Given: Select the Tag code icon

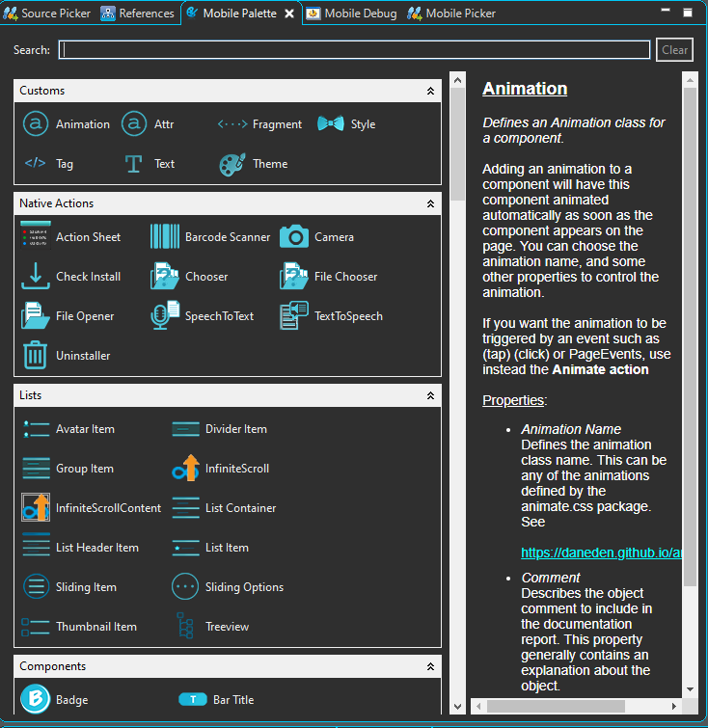Looking at the screenshot, I should 36,163.
